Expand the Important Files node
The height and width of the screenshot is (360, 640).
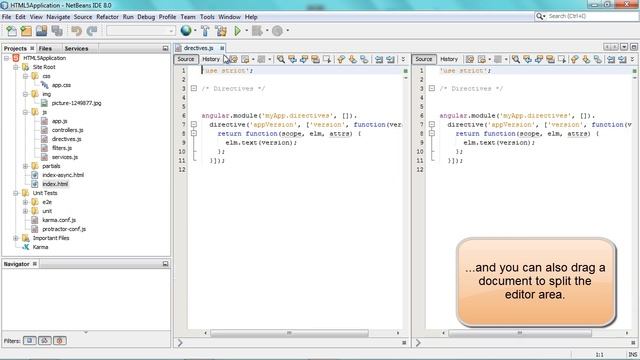pos(16,238)
